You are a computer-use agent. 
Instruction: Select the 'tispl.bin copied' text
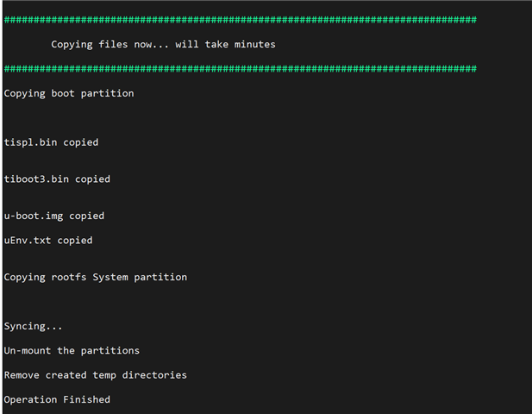(x=51, y=142)
